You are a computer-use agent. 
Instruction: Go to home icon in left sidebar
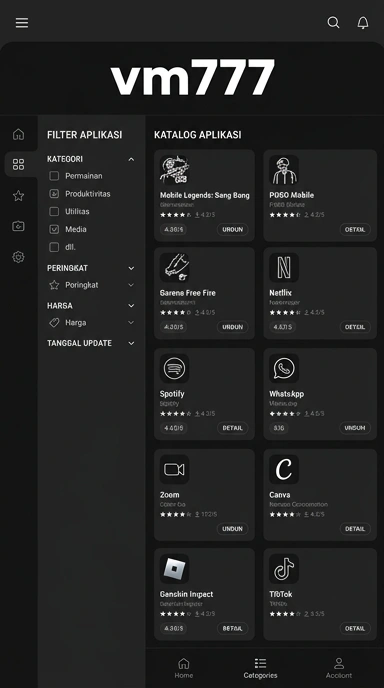(18, 134)
